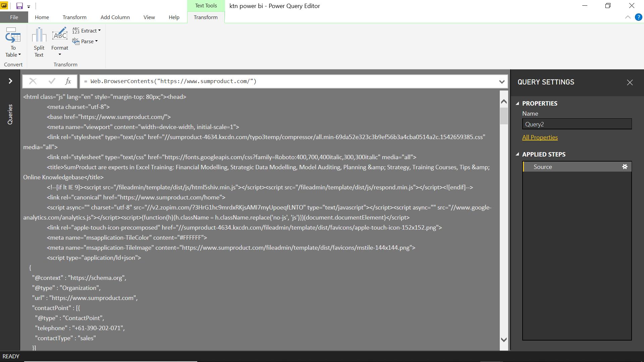This screenshot has width=644, height=362.
Task: Click the Parse icon in ribbon
Action: coord(76,41)
